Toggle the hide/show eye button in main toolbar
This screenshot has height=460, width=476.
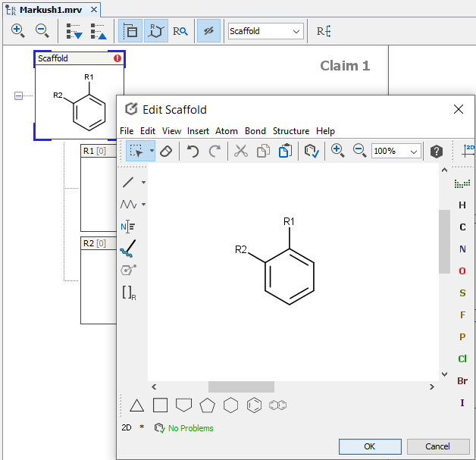click(x=208, y=31)
